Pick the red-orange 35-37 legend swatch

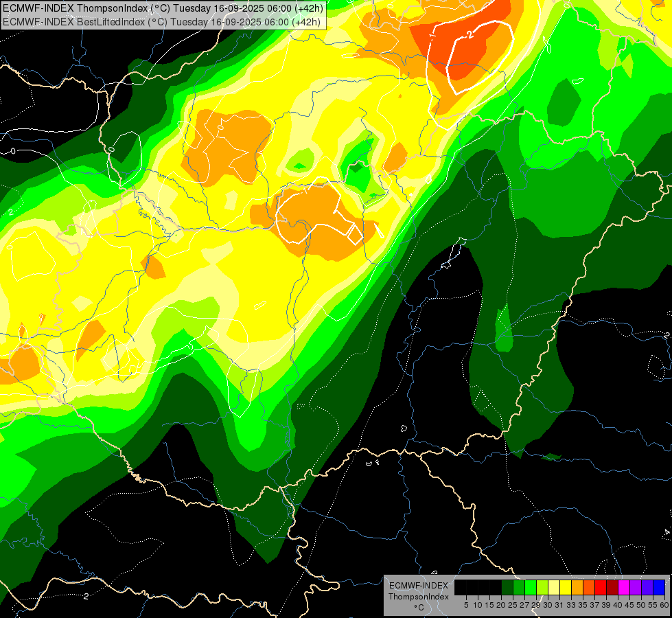click(589, 587)
